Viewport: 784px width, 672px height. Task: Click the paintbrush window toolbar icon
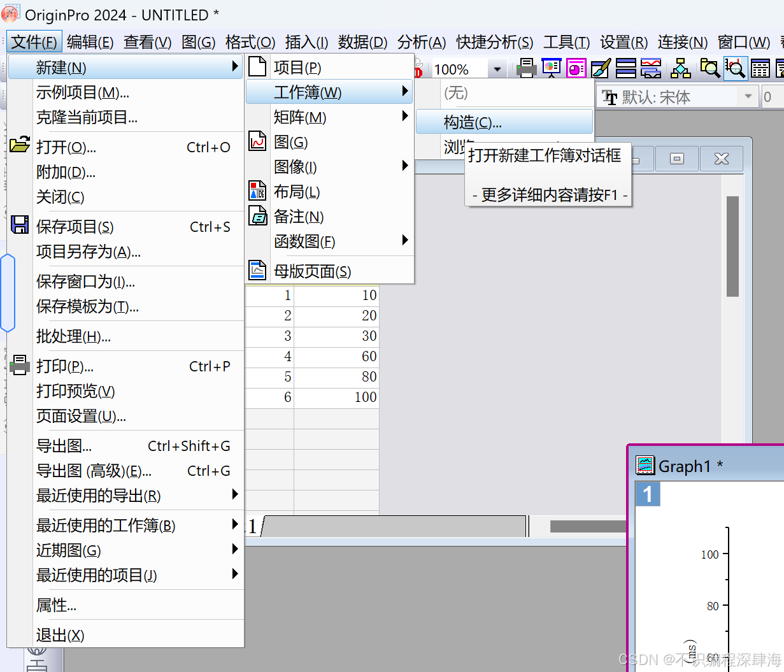coord(601,68)
